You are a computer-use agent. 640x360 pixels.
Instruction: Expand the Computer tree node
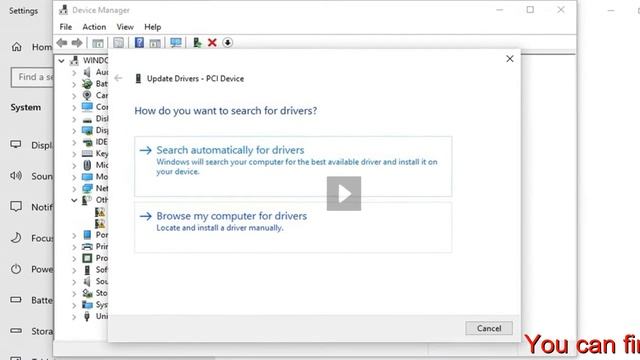74,108
